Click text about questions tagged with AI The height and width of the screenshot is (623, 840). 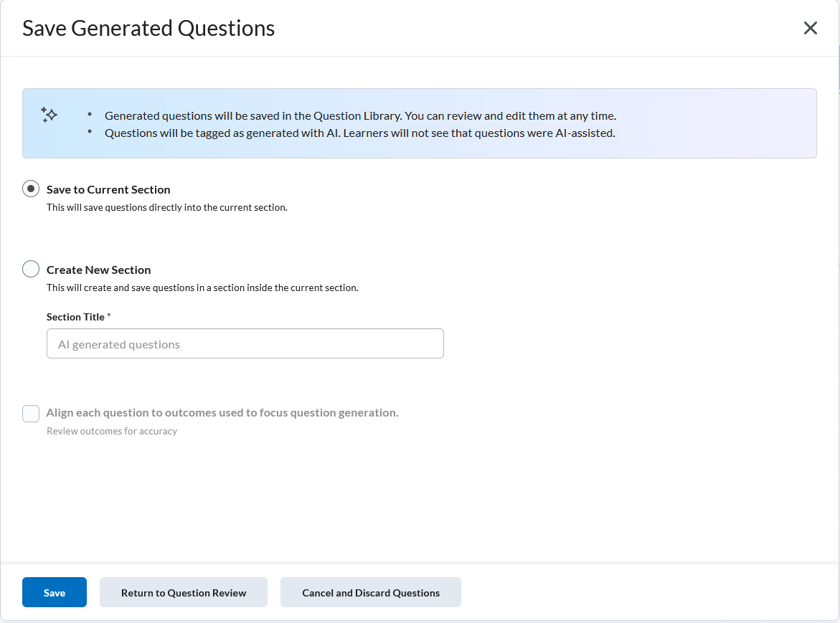point(359,133)
